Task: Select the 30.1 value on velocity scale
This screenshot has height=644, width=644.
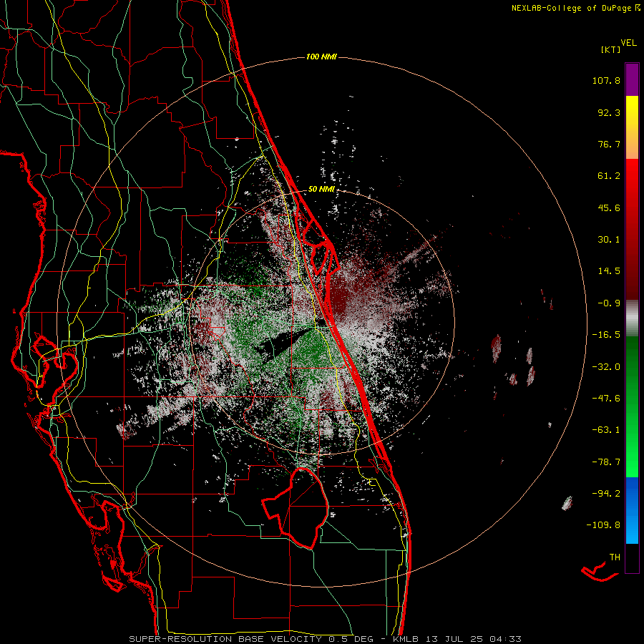Action: coord(609,240)
